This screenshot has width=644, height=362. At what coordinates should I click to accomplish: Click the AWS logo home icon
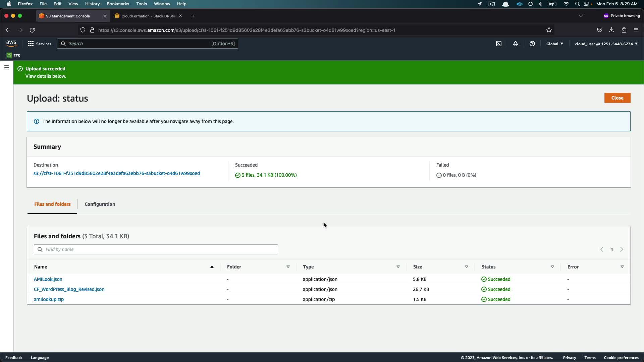coord(11,44)
